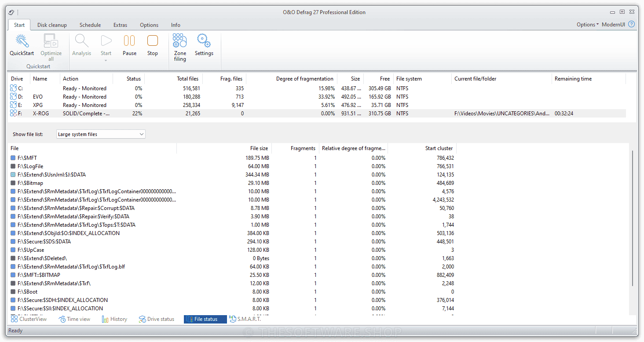Image resolution: width=644 pixels, height=342 pixels.
Task: Click the current file path for drive F:
Action: pyautogui.click(x=502, y=114)
